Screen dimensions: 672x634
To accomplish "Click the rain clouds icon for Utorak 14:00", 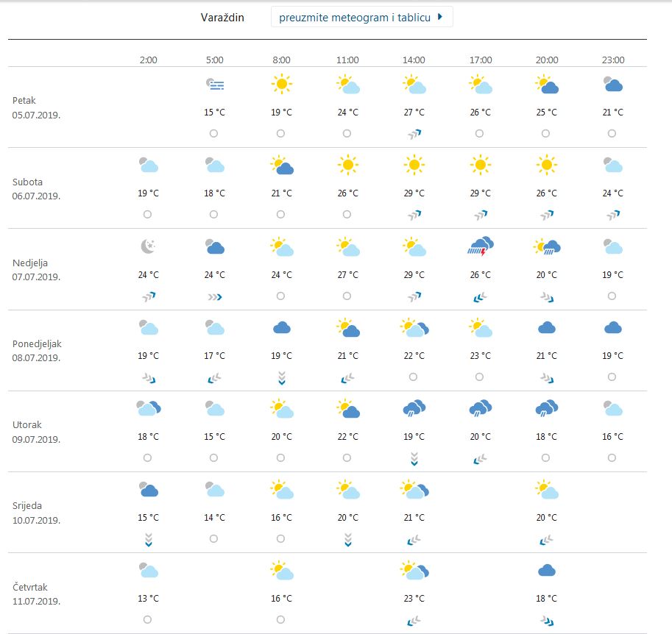I will (413, 409).
